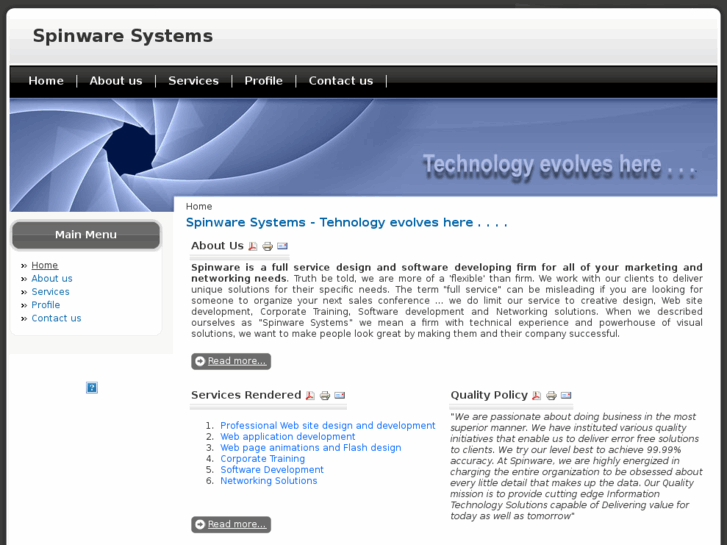Image resolution: width=727 pixels, height=545 pixels.
Task: Select Contact us in Main Menu sidebar
Action: [x=57, y=318]
